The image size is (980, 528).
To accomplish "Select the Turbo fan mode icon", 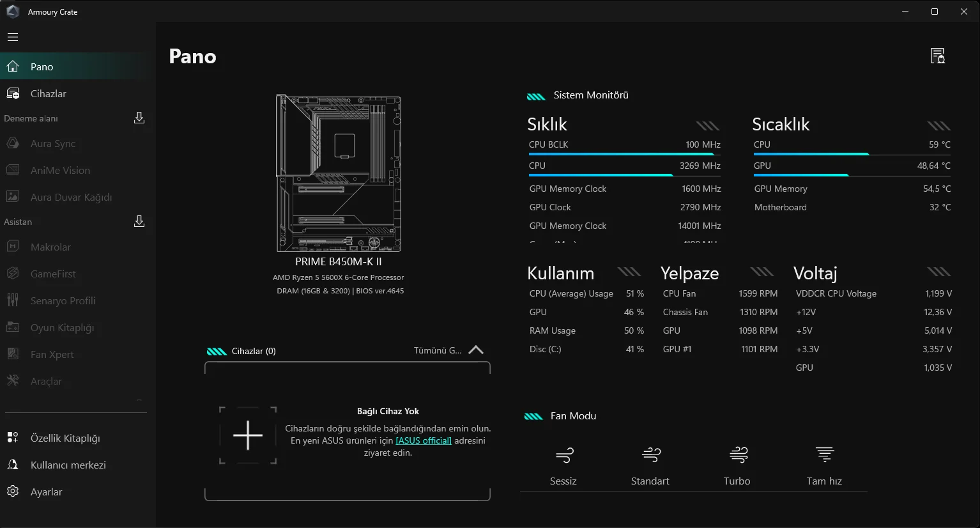I will click(738, 454).
